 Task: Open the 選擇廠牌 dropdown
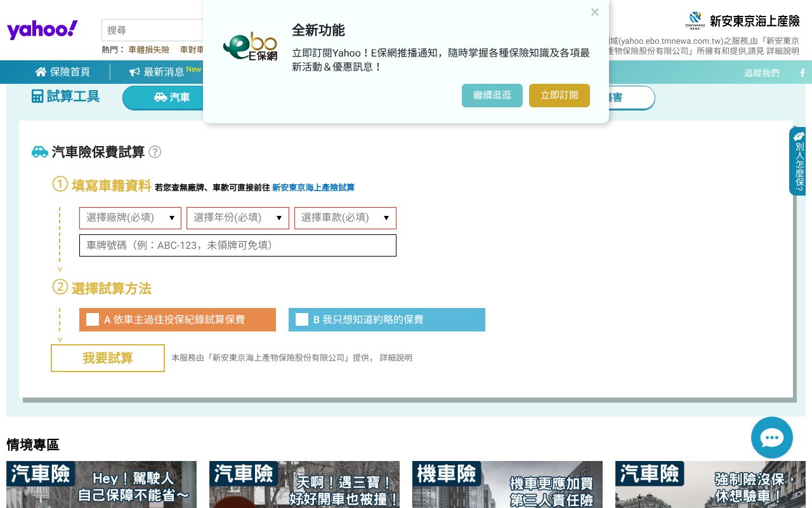(130, 218)
